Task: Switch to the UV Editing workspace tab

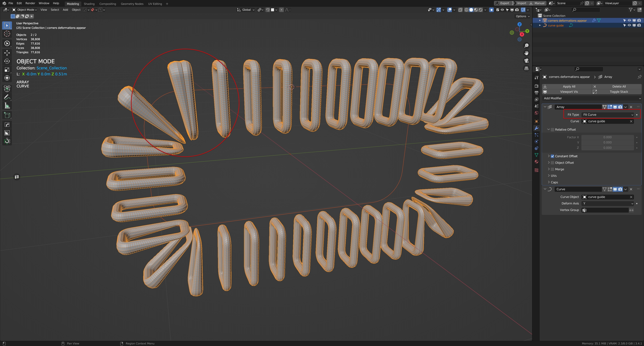Action: coord(155,4)
